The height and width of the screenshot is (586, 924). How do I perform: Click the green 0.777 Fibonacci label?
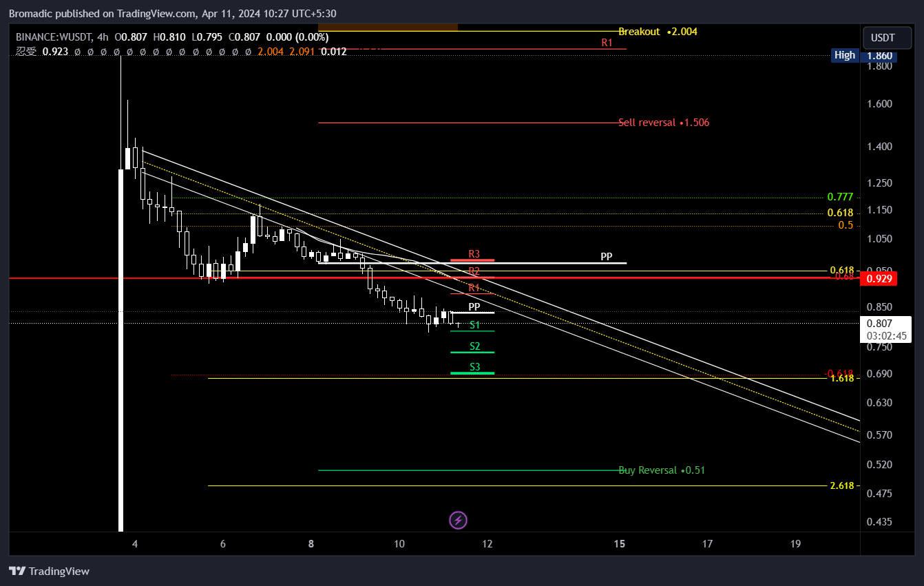coord(840,197)
